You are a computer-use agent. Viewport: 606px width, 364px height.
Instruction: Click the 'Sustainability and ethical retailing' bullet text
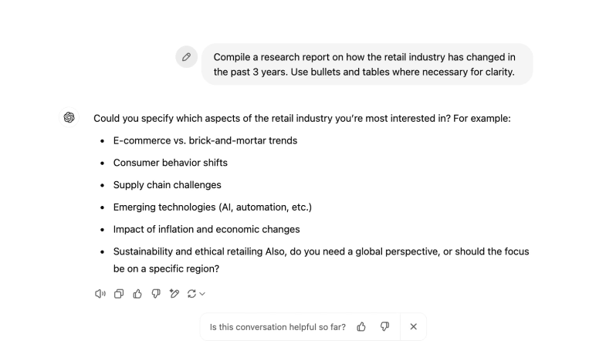(188, 251)
